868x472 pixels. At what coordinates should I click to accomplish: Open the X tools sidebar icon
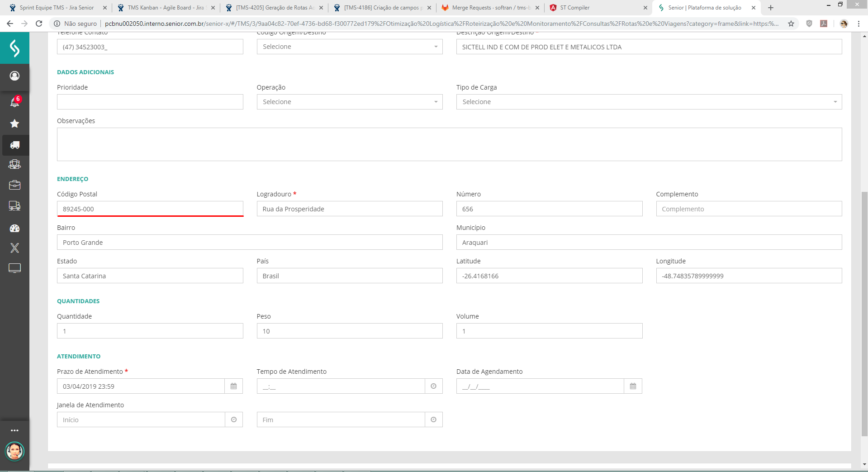(x=14, y=248)
